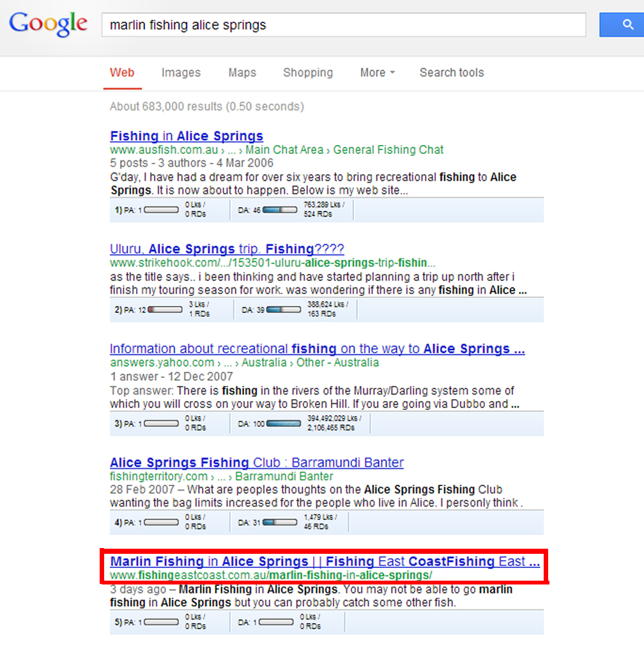Click the DA 31 bar for fishingterritory result

[x=280, y=522]
